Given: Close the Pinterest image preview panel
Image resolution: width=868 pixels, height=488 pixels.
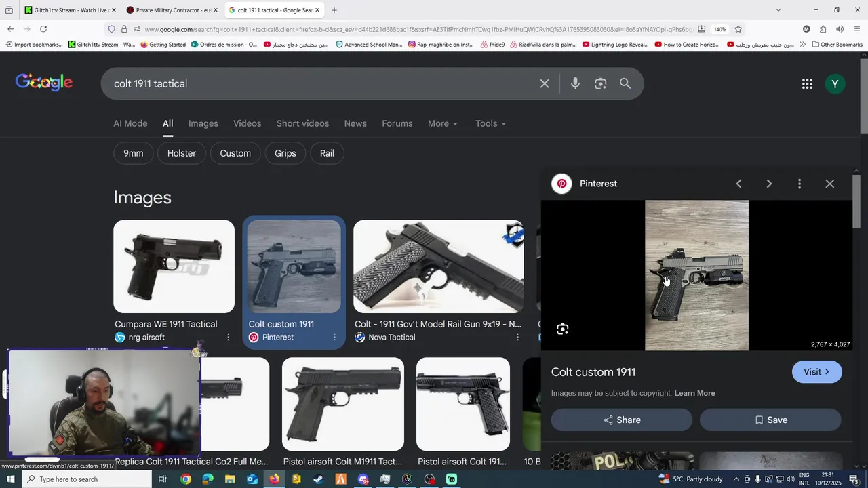Looking at the screenshot, I should (829, 184).
